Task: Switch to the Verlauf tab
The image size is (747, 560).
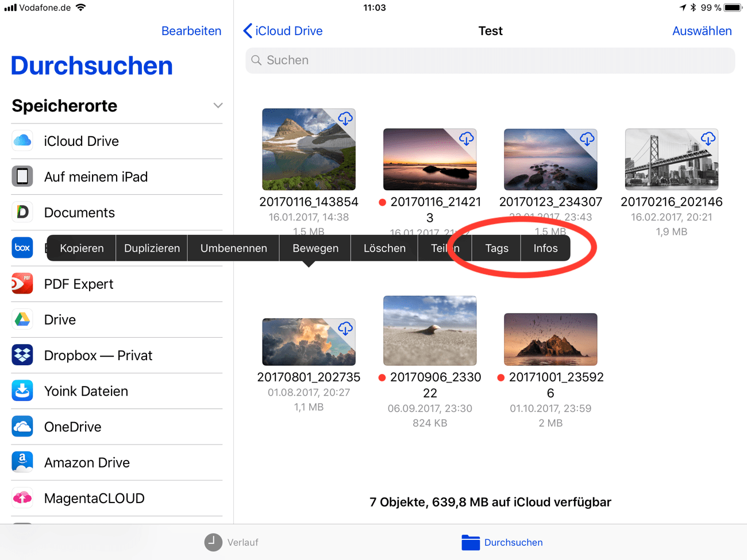Action: click(232, 542)
